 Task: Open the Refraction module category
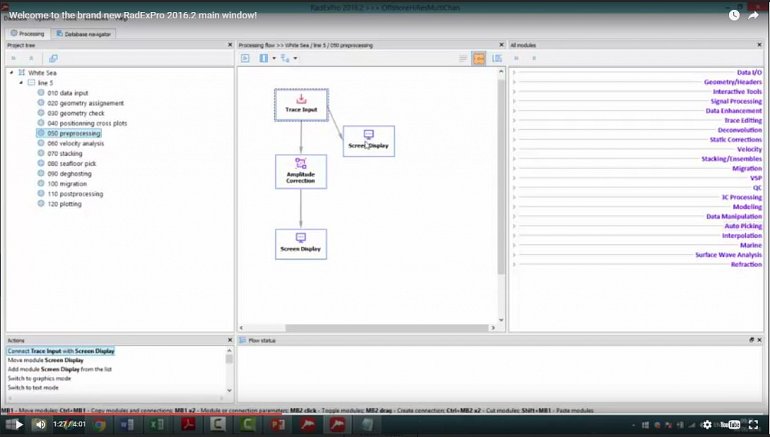coord(746,264)
